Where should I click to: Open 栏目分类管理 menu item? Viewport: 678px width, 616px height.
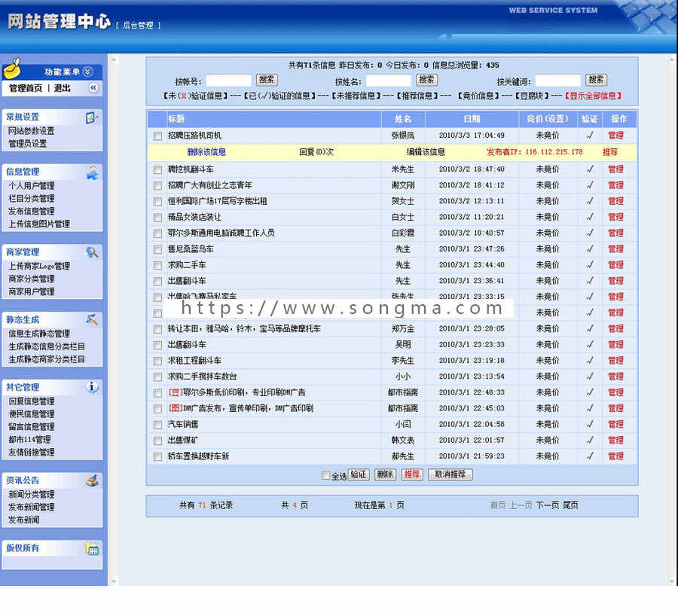coord(32,198)
